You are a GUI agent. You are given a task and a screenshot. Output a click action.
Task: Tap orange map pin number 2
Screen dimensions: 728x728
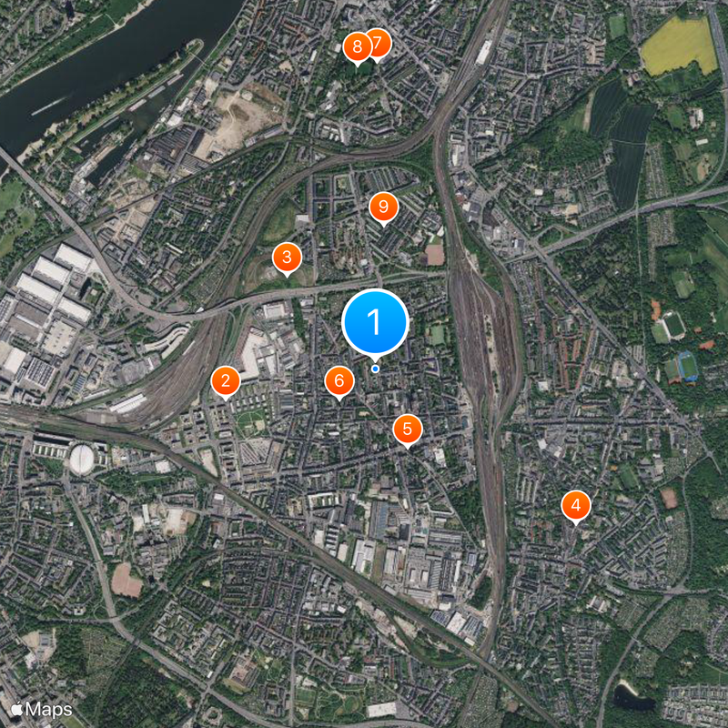click(226, 381)
